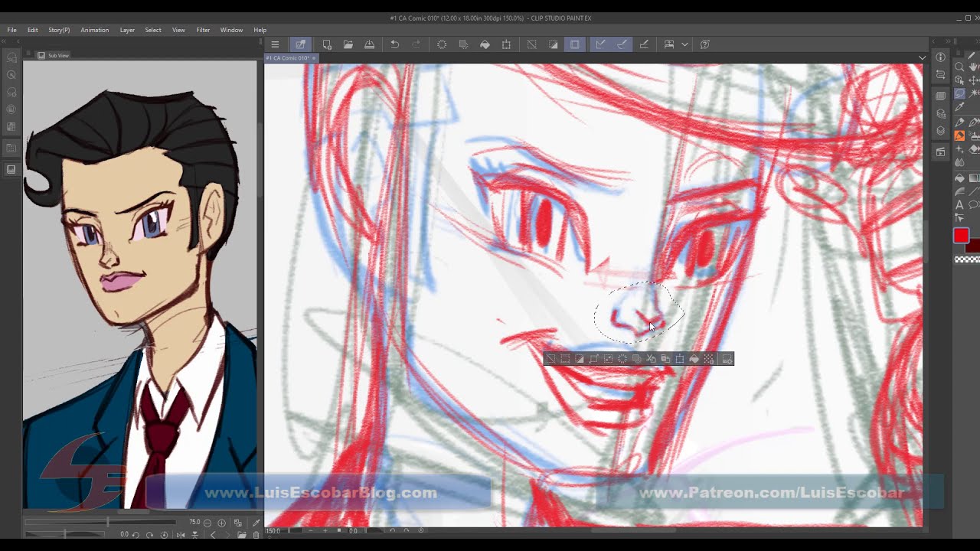Open the View menu

click(x=178, y=30)
